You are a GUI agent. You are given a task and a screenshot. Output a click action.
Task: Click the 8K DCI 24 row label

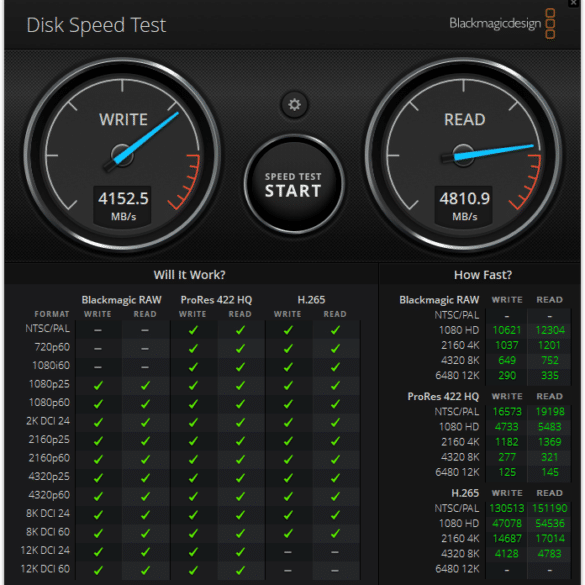[x=48, y=513]
